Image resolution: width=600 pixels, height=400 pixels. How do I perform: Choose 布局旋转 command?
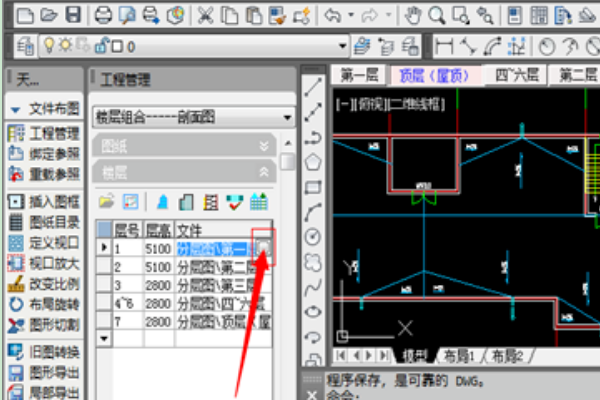click(x=44, y=304)
